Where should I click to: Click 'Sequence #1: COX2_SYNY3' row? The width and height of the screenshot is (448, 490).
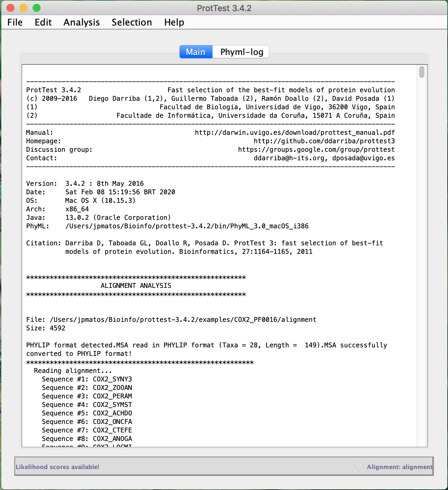tap(87, 379)
